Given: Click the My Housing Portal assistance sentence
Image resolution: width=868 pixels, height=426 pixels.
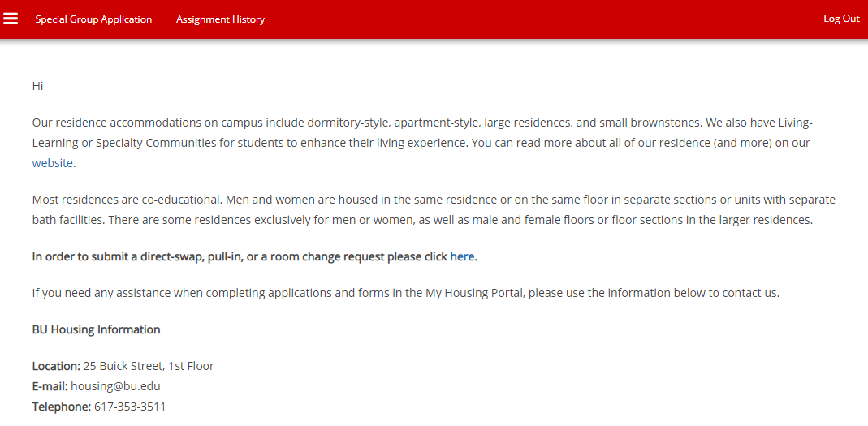Looking at the screenshot, I should point(406,293).
